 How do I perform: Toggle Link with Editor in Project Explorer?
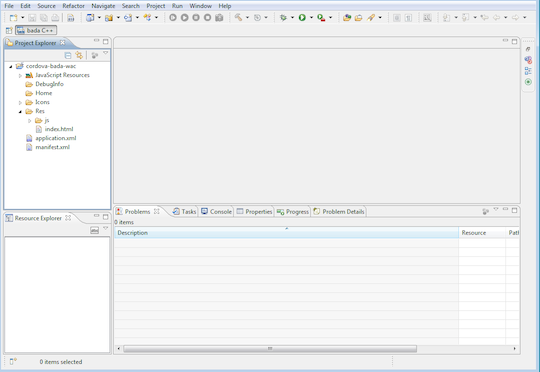coord(79,55)
